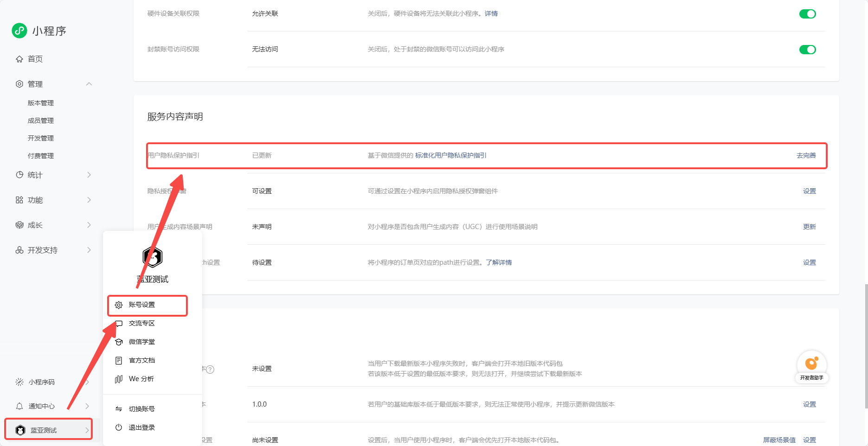This screenshot has width=868, height=446.
Task: Click the 小程序 green logo icon
Action: 19,31
